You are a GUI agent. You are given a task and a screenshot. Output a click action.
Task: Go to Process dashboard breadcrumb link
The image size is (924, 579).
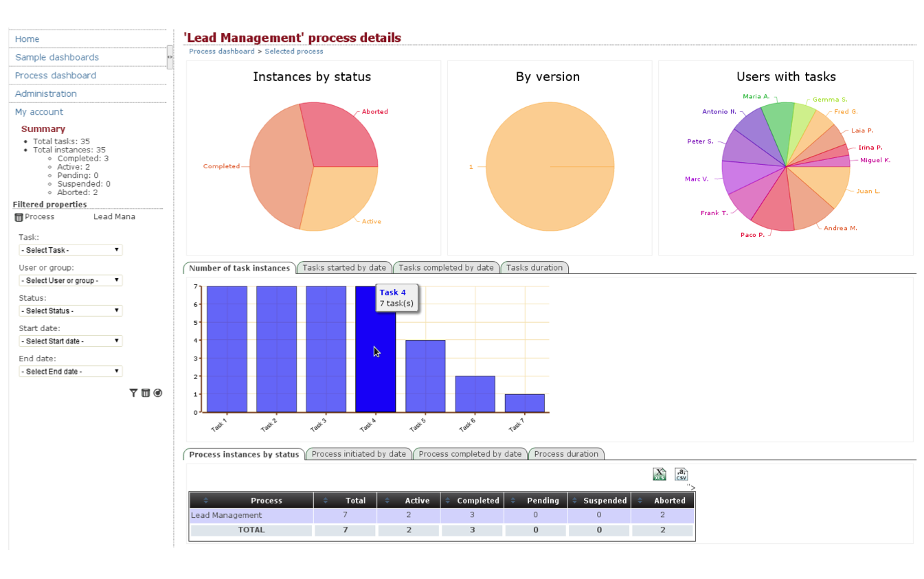221,52
